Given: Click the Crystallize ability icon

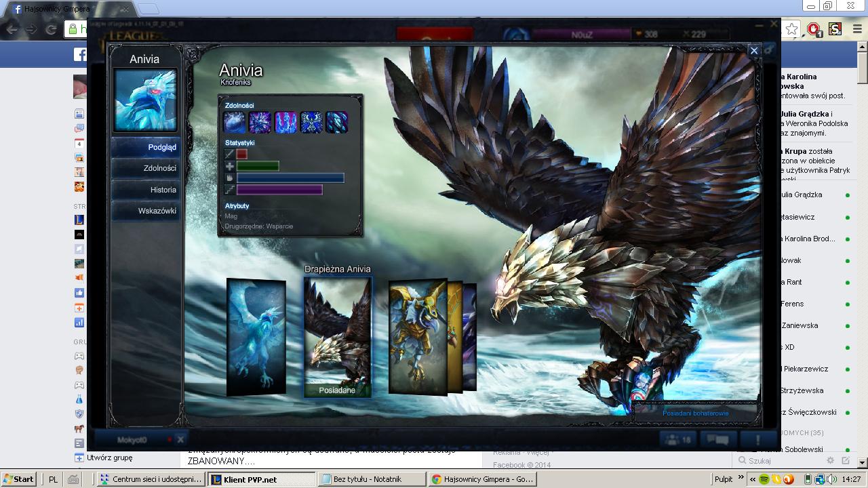Looking at the screenshot, I should point(286,122).
